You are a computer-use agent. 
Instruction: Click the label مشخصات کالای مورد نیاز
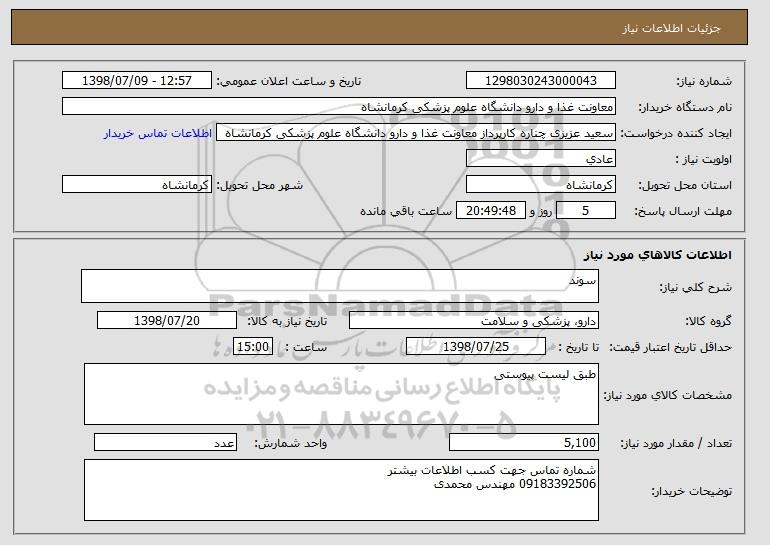click(667, 395)
